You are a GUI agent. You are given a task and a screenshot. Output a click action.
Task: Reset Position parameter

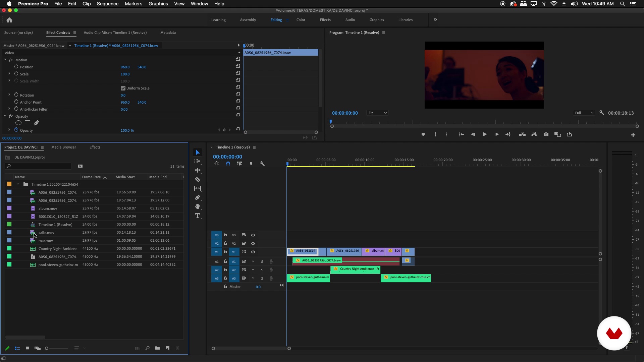click(x=238, y=66)
